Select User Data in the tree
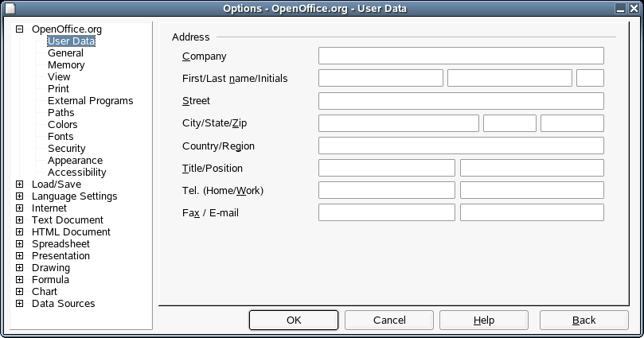The image size is (644, 338). pos(72,41)
